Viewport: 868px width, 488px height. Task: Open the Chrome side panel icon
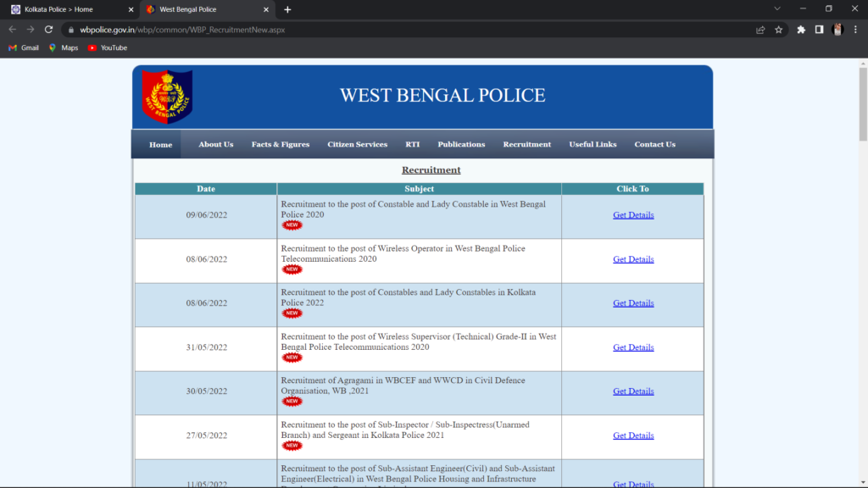[x=820, y=30]
